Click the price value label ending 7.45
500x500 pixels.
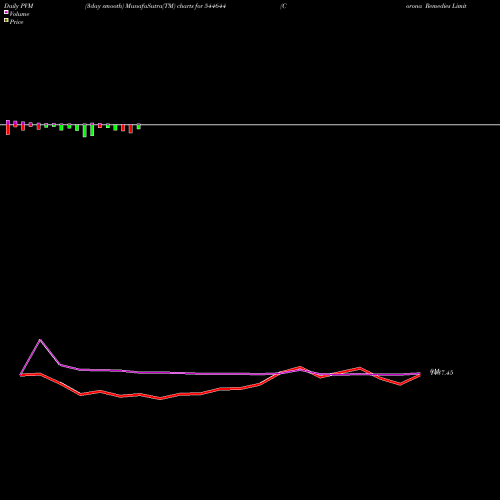click(x=442, y=372)
